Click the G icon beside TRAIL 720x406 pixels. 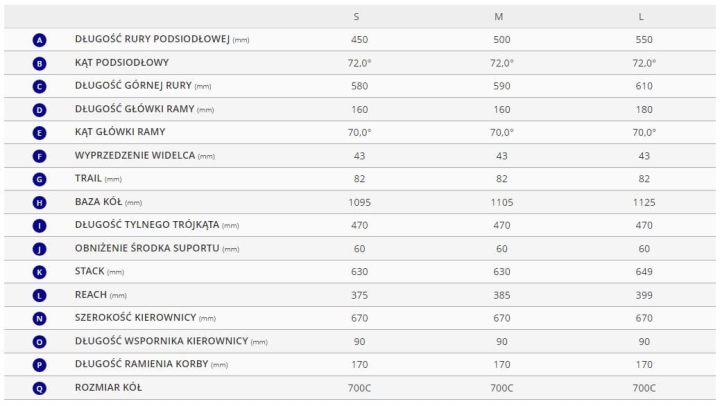39,179
